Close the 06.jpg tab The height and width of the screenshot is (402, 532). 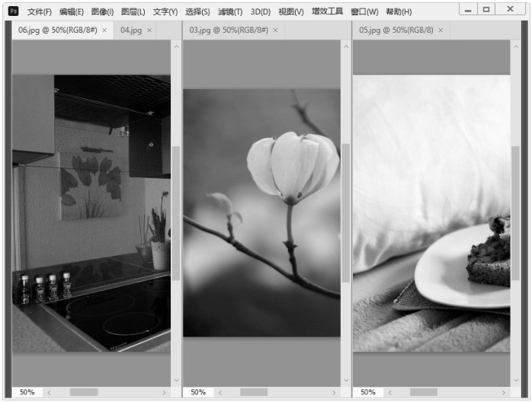104,30
